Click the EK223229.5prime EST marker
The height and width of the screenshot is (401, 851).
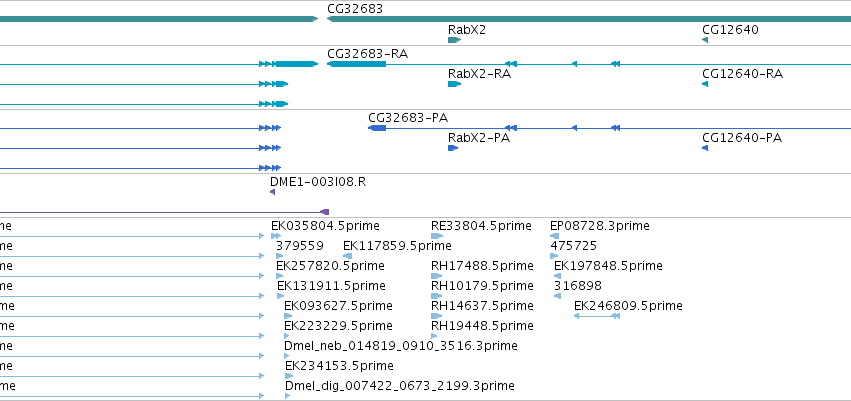pyautogui.click(x=288, y=336)
